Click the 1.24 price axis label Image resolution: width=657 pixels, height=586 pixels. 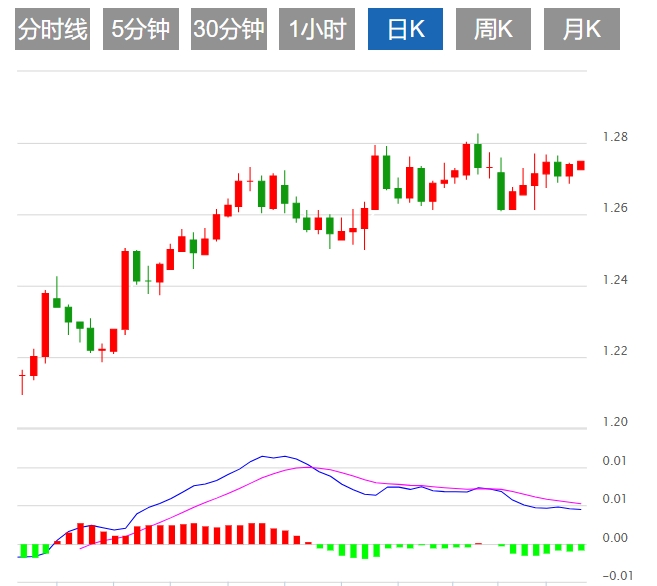tap(616, 280)
